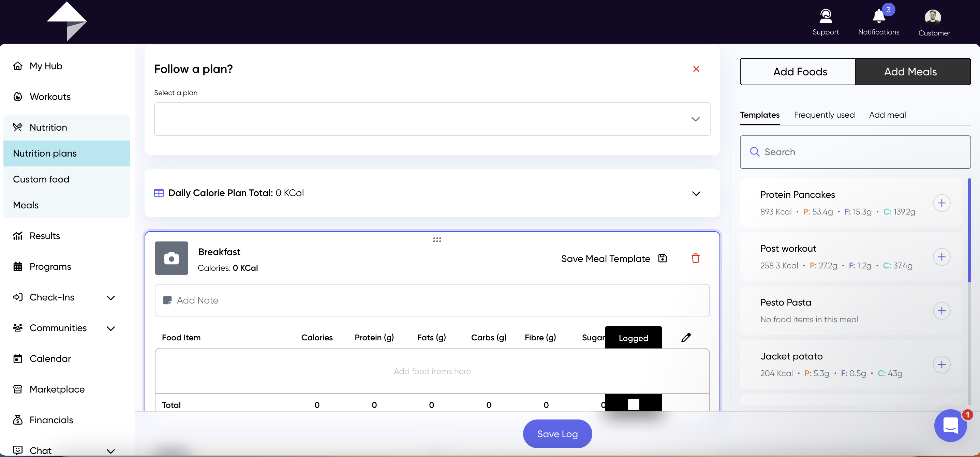Open the Select a plan dropdown

tap(432, 119)
